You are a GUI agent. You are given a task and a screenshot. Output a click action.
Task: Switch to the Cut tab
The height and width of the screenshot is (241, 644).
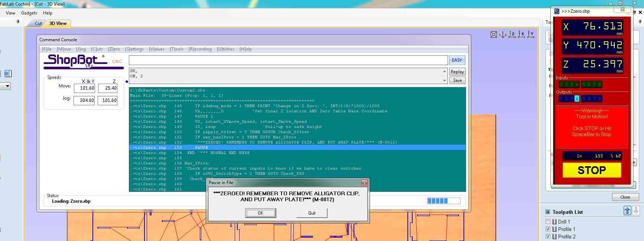[x=38, y=23]
